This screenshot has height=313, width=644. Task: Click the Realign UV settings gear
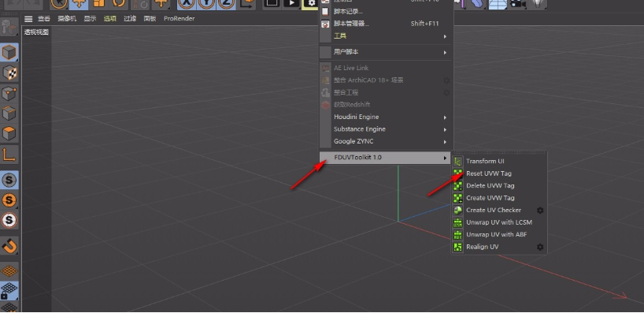click(540, 247)
